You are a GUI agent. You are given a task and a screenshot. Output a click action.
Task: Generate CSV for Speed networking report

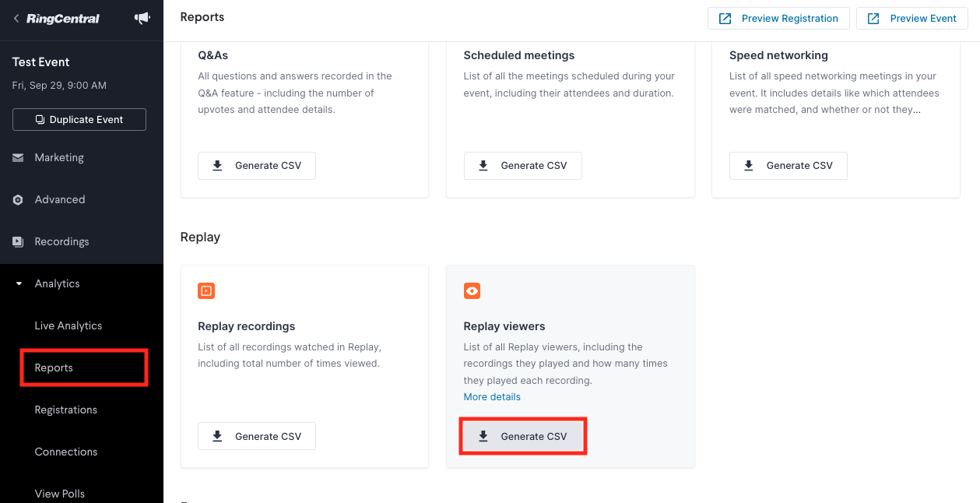[x=789, y=166]
